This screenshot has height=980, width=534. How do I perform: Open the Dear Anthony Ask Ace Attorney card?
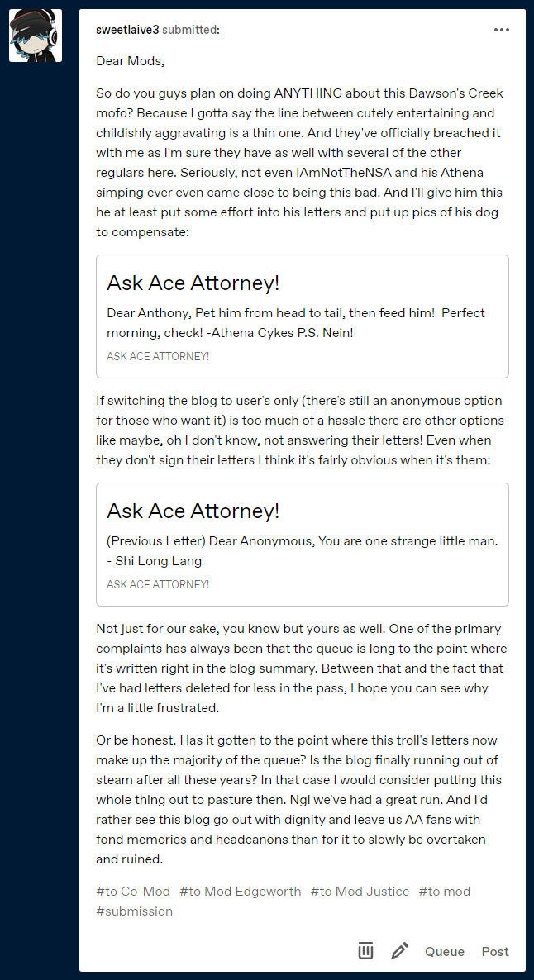(302, 316)
